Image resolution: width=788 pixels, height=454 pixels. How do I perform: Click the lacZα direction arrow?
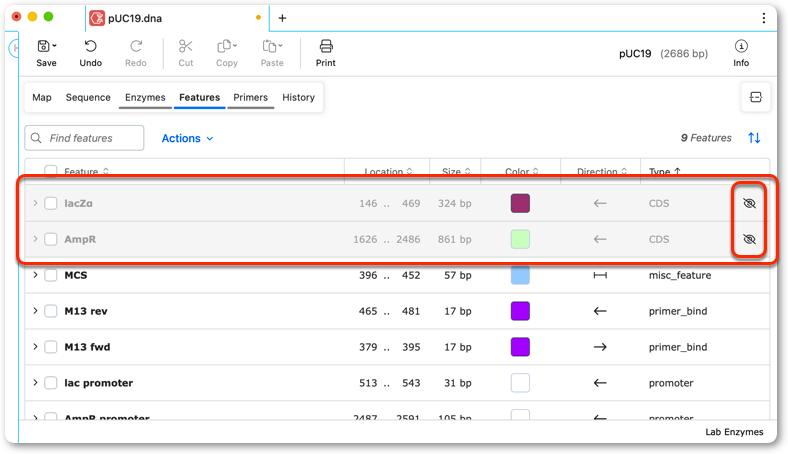point(600,204)
